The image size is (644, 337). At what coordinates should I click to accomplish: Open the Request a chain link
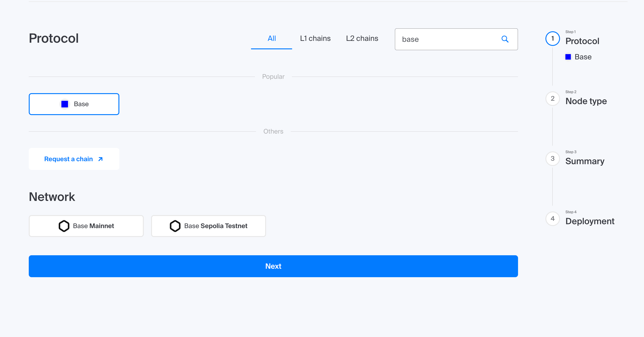(69, 159)
